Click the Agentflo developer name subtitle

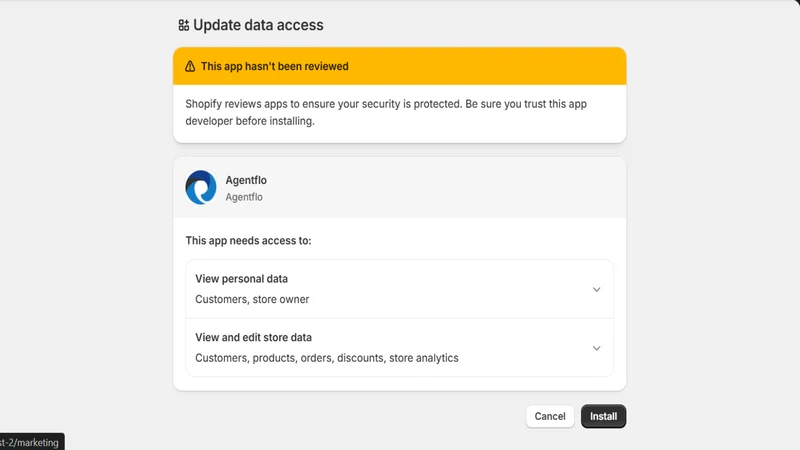pos(244,197)
